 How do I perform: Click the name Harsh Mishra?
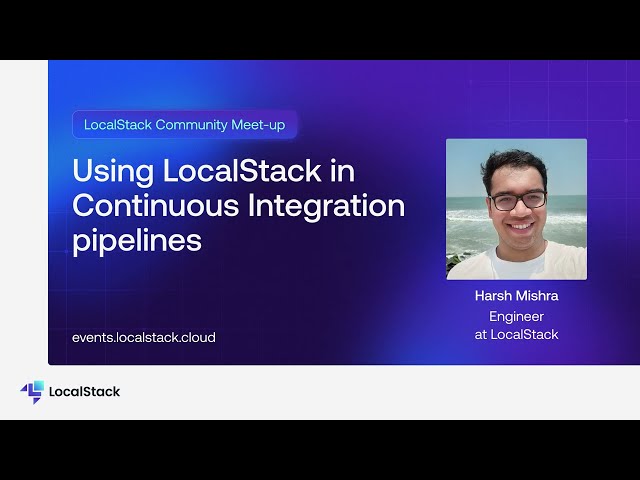(x=516, y=296)
